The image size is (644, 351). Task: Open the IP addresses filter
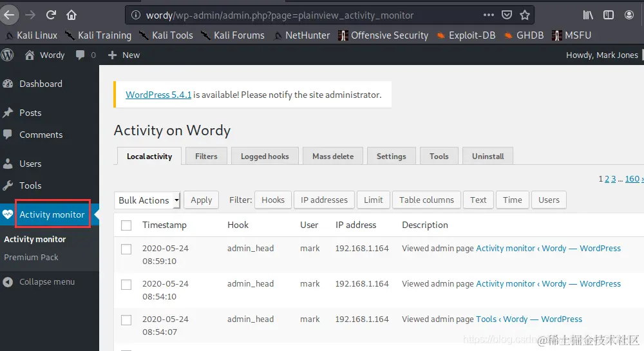tap(324, 200)
